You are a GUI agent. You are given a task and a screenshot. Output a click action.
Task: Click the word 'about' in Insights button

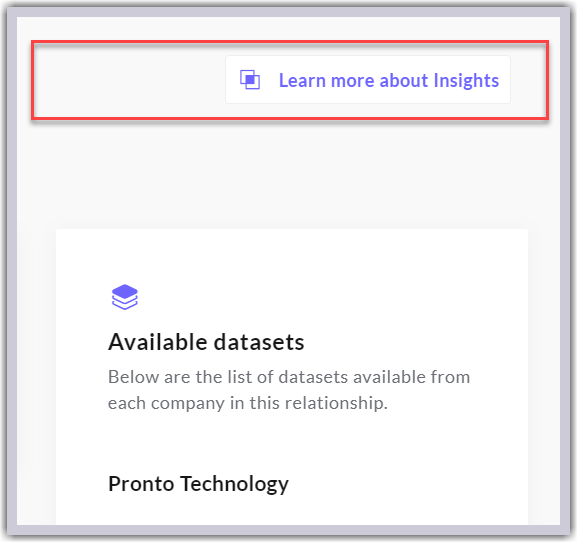click(404, 80)
